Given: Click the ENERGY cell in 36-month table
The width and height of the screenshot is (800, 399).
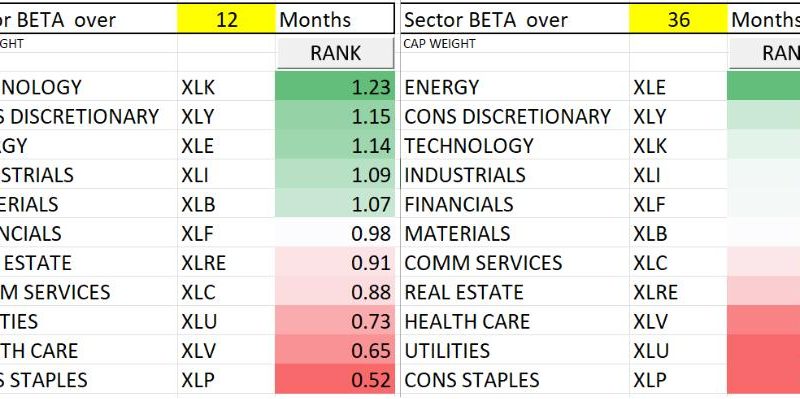Looking at the screenshot, I should click(442, 87).
